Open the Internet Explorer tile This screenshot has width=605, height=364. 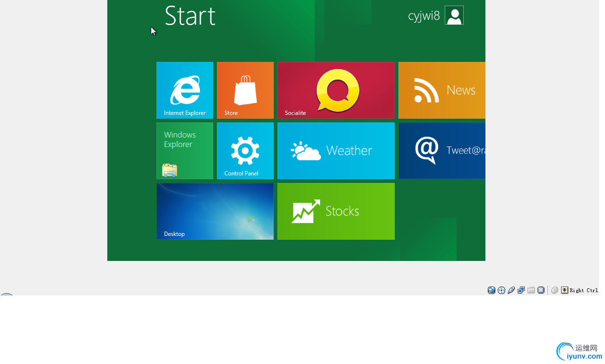185,90
